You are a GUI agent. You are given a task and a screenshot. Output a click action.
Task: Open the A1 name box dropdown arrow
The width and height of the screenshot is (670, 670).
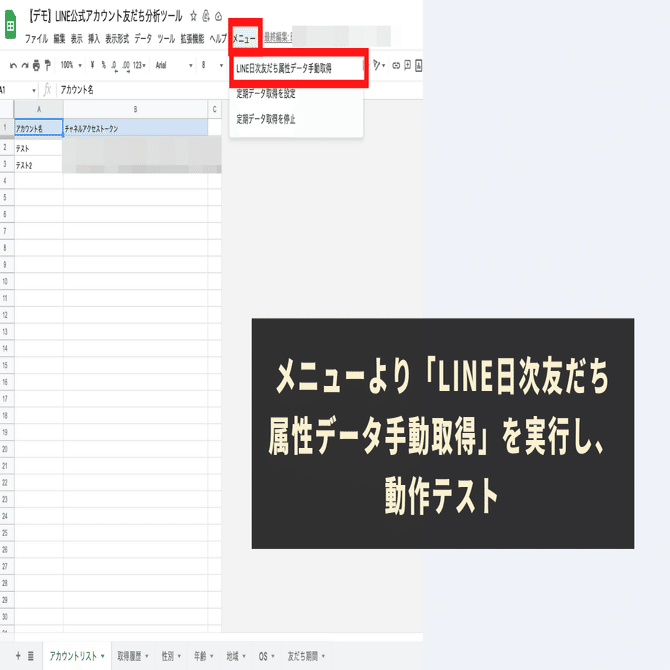[34, 90]
